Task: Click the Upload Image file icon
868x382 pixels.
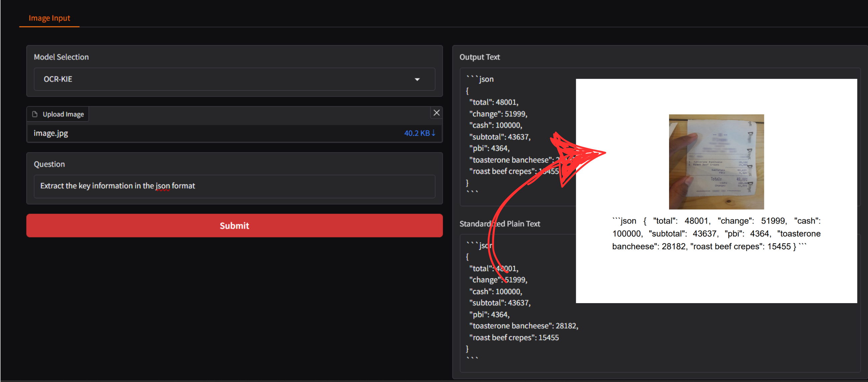Action: tap(35, 114)
